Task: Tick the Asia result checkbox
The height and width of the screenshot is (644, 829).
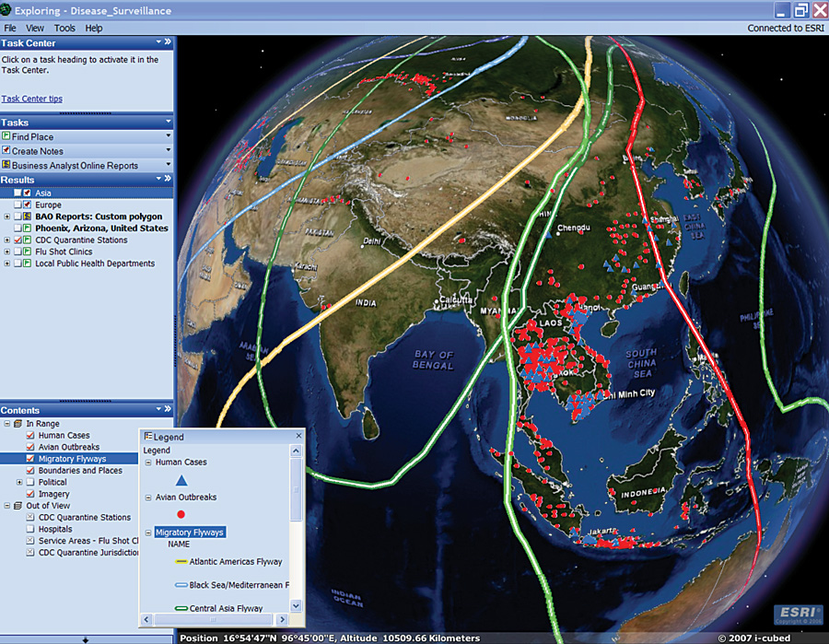Action: click(x=18, y=193)
